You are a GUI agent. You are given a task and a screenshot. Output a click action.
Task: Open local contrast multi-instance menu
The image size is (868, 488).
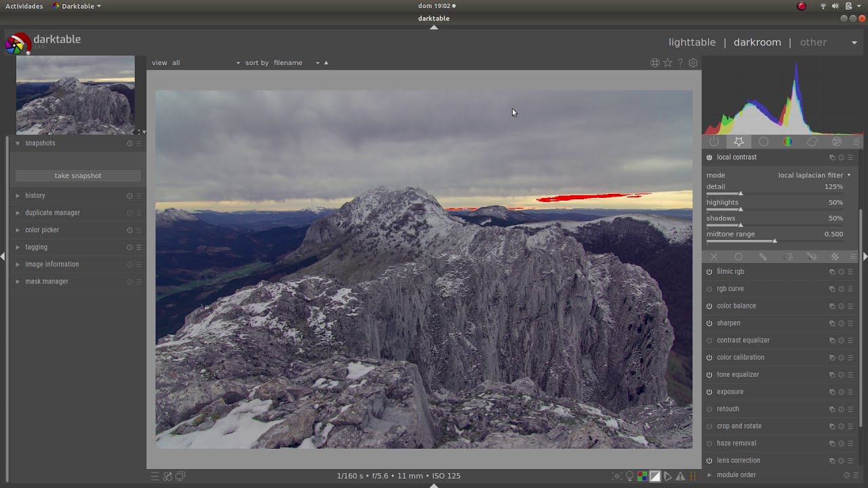pyautogui.click(x=832, y=157)
